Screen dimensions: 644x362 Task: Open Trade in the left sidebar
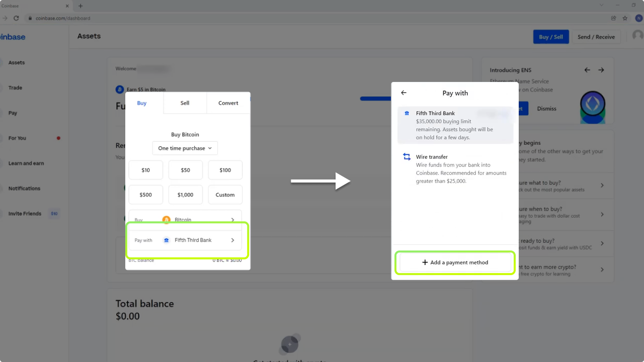coord(15,88)
